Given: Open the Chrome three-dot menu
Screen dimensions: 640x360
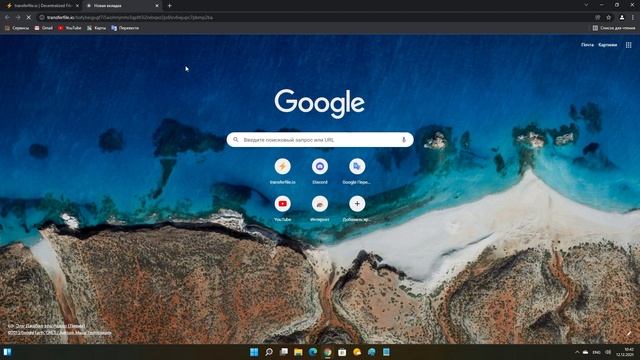Looking at the screenshot, I should pos(633,18).
